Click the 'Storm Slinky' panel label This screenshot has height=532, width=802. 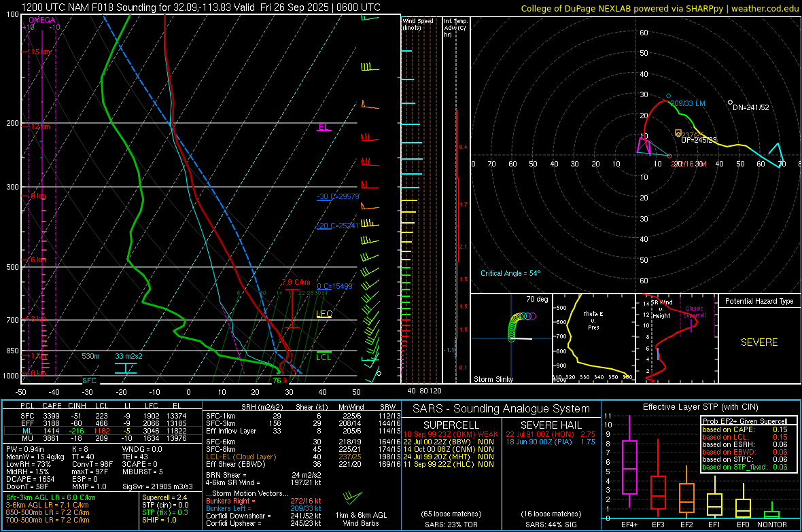coord(493,379)
